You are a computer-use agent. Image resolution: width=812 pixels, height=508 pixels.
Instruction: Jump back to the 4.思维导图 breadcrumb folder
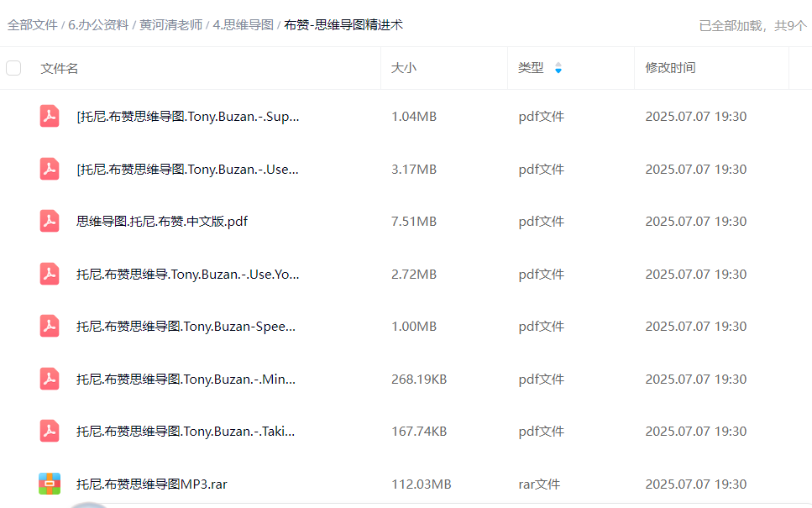click(x=244, y=25)
